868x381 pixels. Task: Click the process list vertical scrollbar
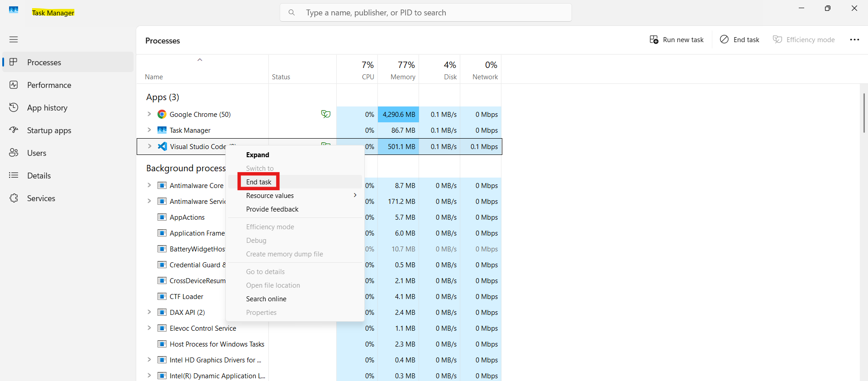pyautogui.click(x=863, y=113)
